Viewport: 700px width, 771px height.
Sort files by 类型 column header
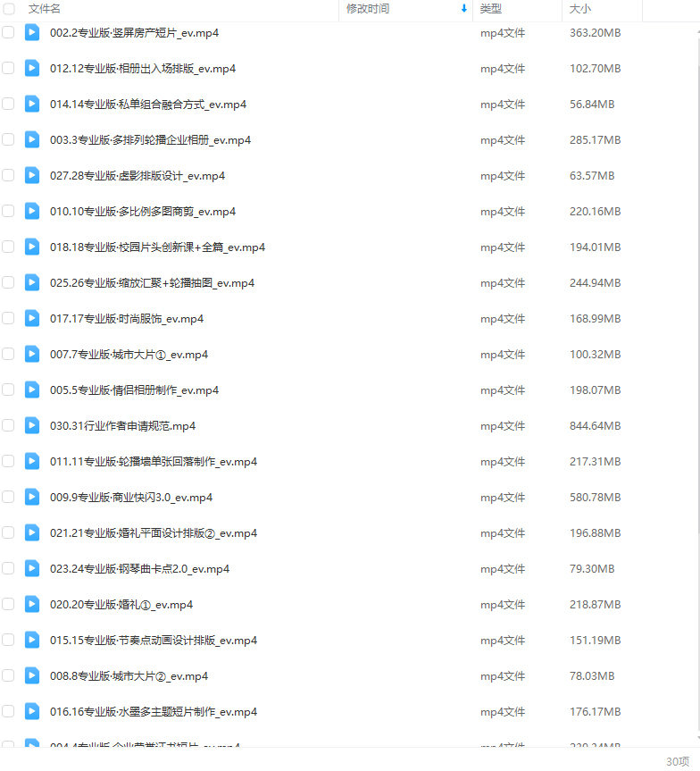pos(490,8)
